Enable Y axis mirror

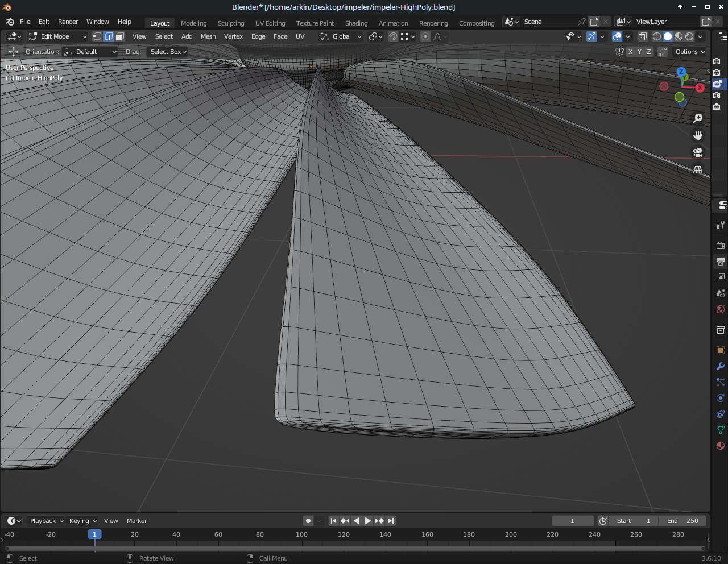coord(639,52)
